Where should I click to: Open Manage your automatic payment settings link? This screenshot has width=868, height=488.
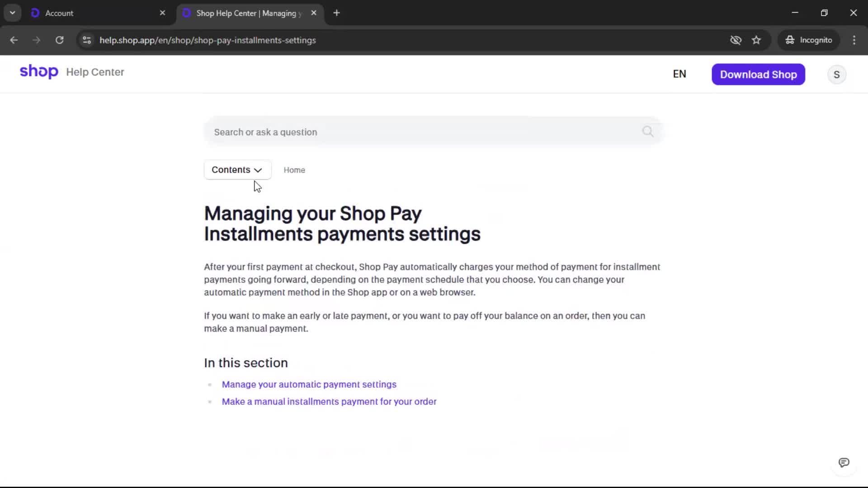[309, 385]
